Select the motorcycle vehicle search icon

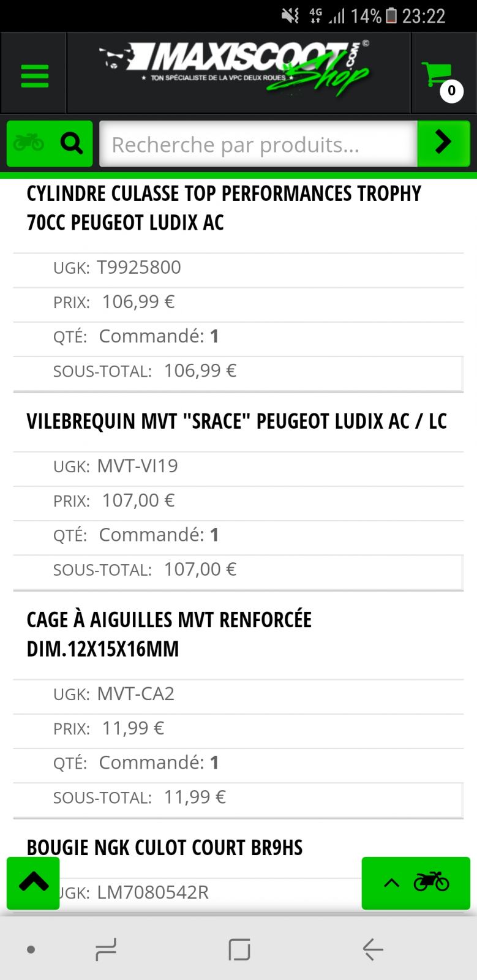coord(29,143)
